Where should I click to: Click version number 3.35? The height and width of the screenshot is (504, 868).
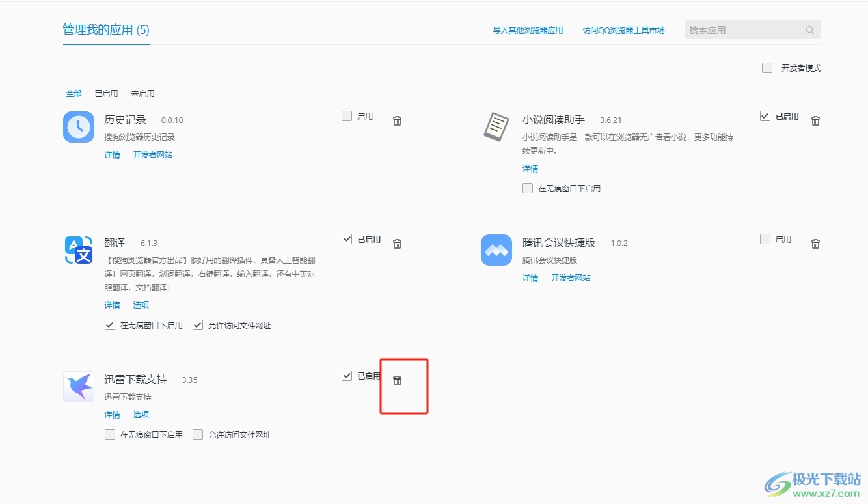coord(190,380)
